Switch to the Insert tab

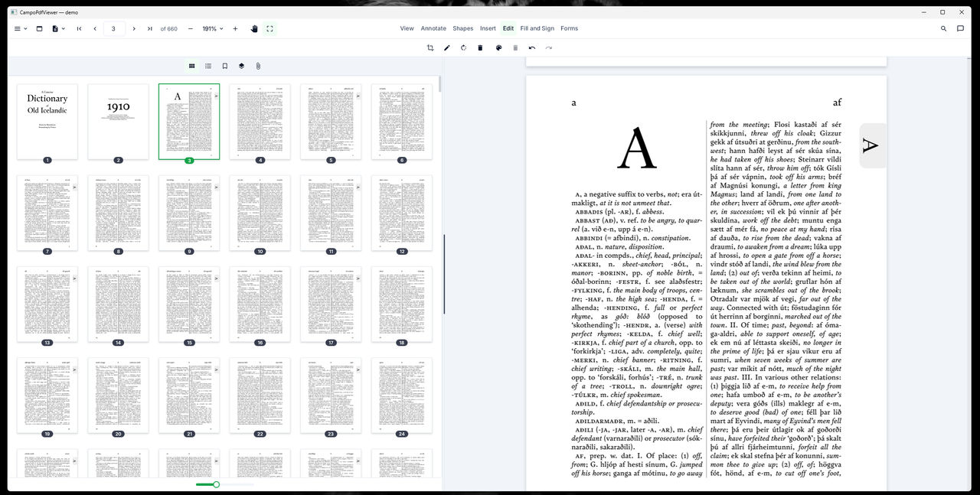(488, 28)
